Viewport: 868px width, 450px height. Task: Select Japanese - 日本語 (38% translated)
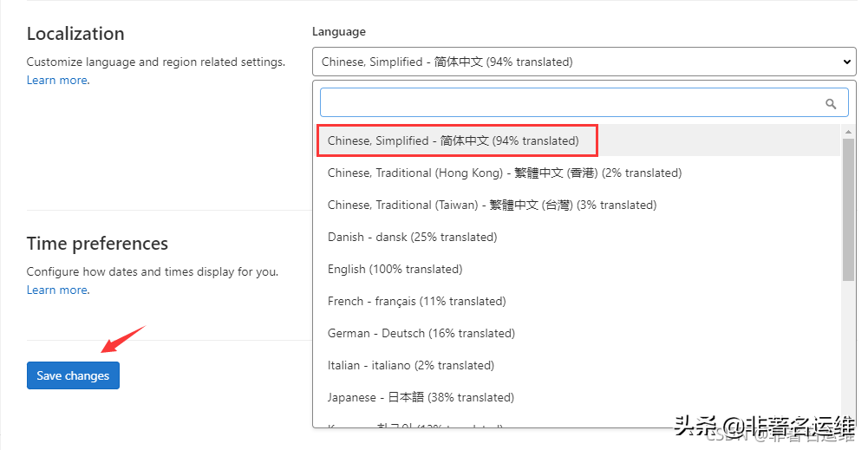(x=578, y=397)
